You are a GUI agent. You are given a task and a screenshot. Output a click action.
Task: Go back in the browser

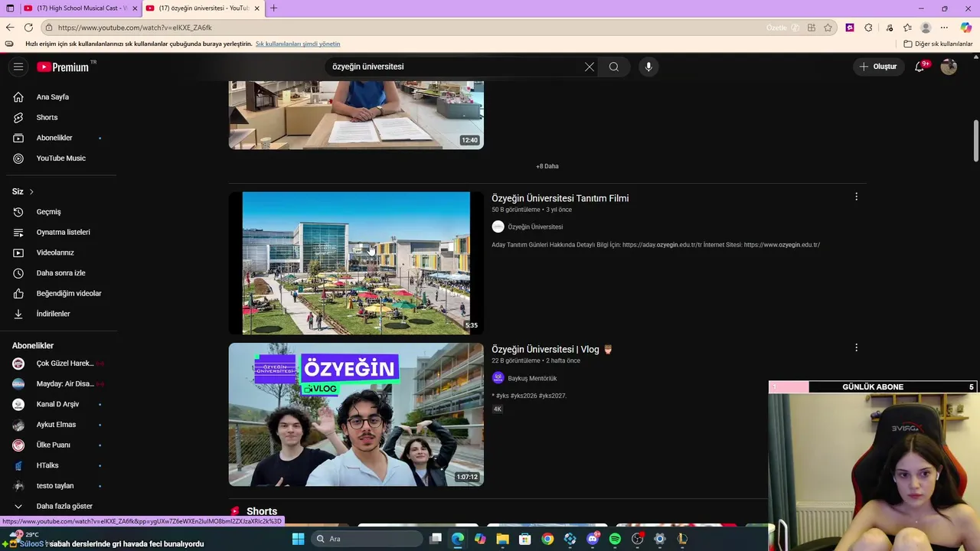point(10,28)
